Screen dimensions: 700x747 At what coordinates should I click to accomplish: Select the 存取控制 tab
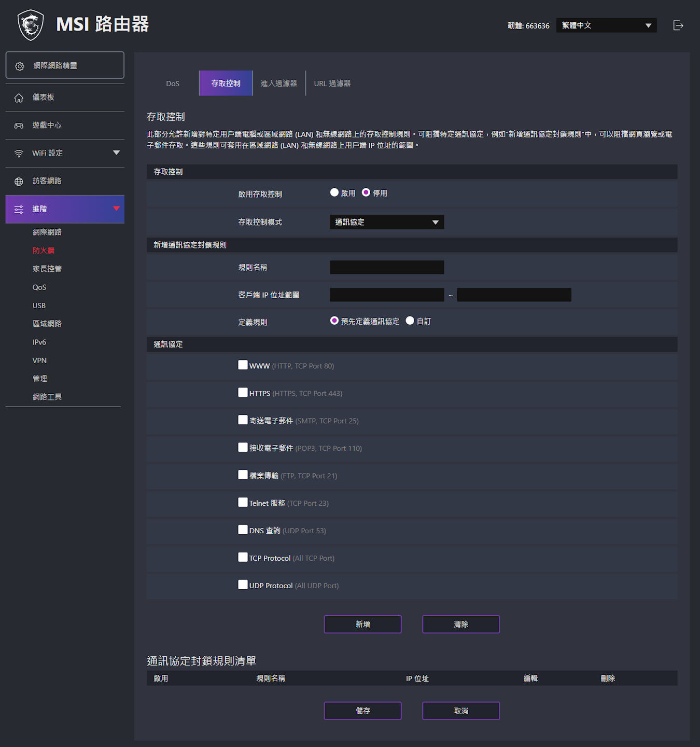pyautogui.click(x=226, y=84)
